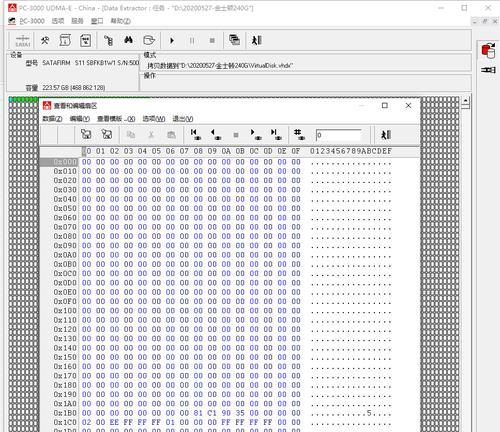Jump to last sector in sector editor
500x432 pixels.
(276, 135)
